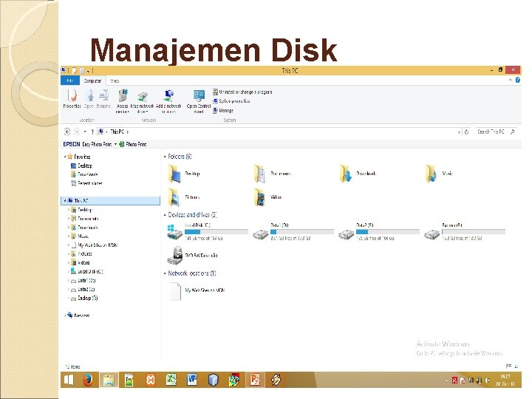
Task: Select the DVD RW Drive (G:)
Action: [x=193, y=256]
